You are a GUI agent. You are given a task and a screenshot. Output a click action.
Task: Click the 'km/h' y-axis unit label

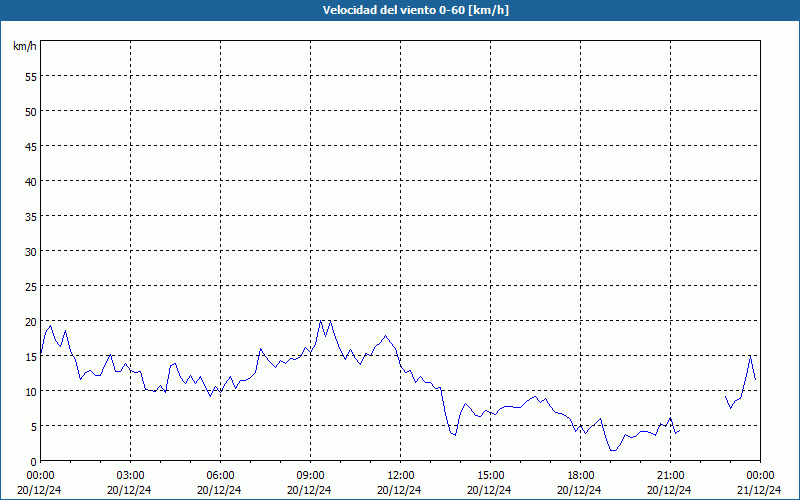click(24, 47)
